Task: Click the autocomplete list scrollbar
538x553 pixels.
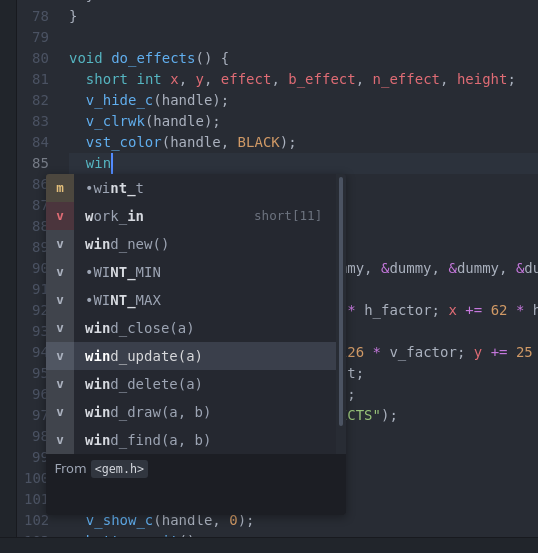Action: pyautogui.click(x=341, y=302)
